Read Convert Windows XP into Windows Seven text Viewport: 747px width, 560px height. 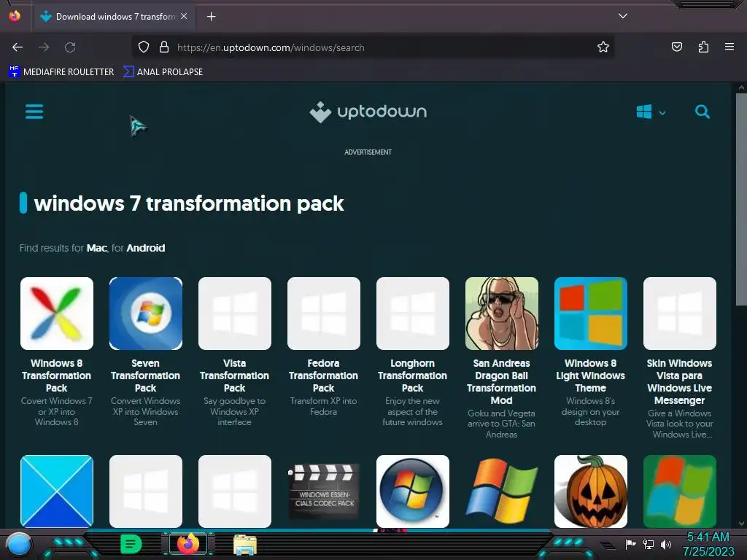146,411
